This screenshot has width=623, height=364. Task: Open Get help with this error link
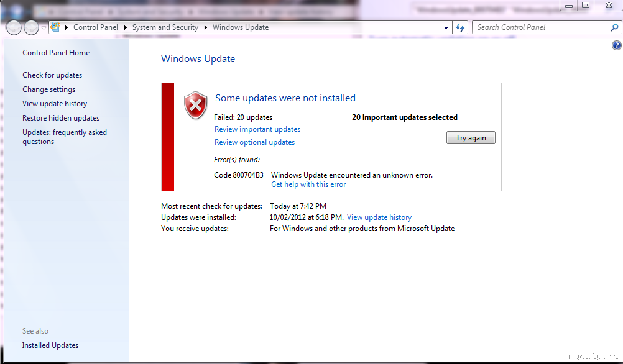(308, 184)
